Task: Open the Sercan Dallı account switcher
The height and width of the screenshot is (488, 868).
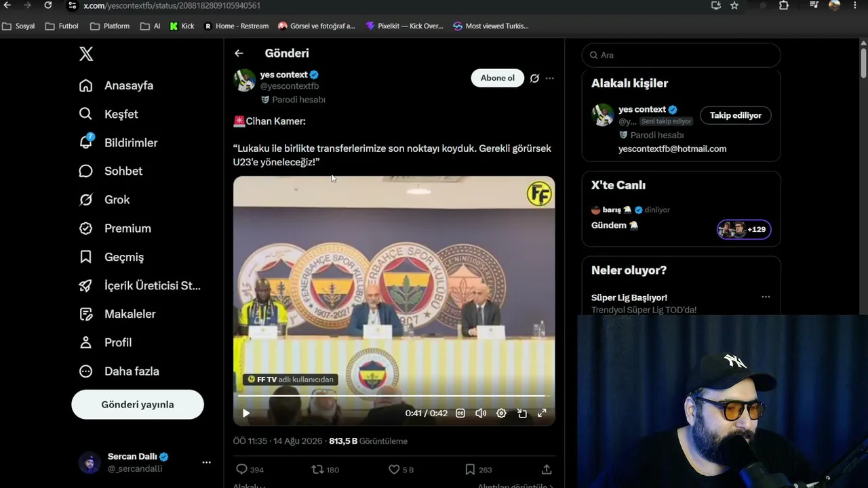Action: (x=145, y=462)
